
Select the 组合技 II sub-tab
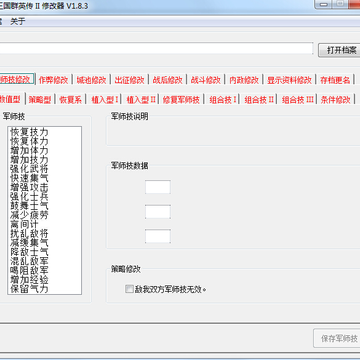point(259,99)
